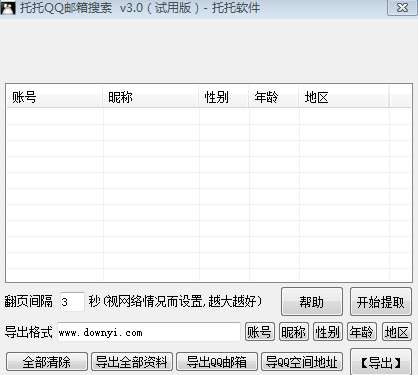This screenshot has height=375, width=418.
Task: Sort list by 昵称 column header
Action: [x=150, y=98]
